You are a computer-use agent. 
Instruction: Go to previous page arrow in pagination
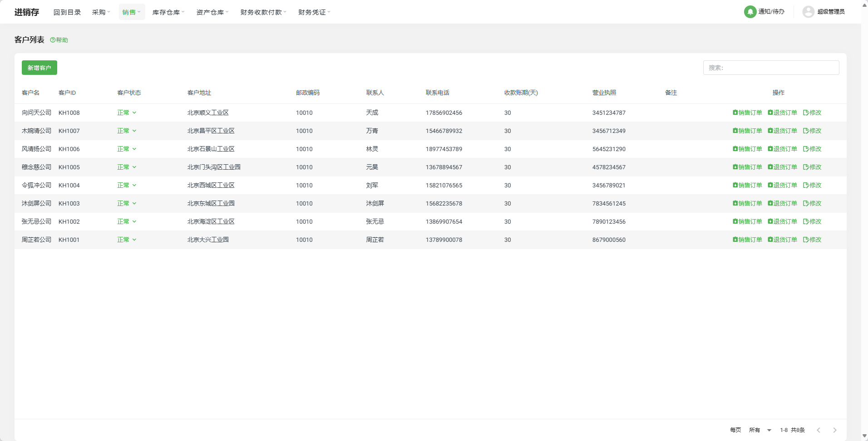coord(819,430)
